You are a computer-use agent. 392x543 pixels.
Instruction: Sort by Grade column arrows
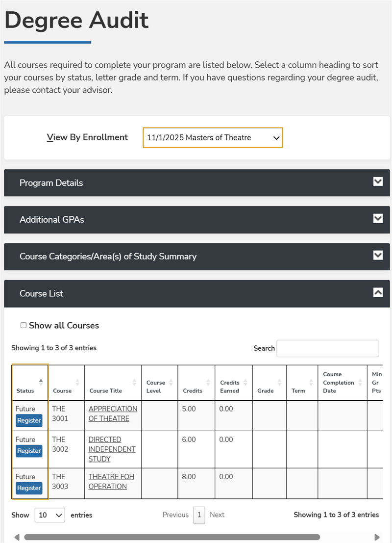point(279,382)
